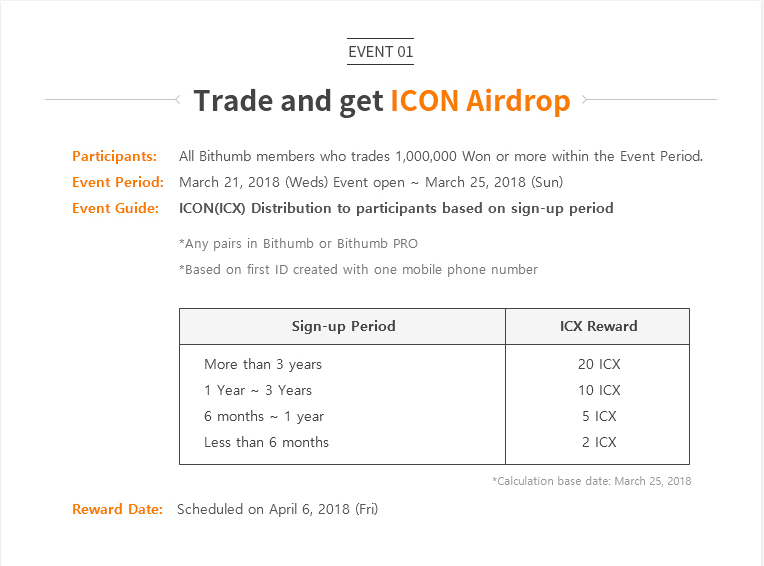Click the right chevron beside the title

[585, 99]
